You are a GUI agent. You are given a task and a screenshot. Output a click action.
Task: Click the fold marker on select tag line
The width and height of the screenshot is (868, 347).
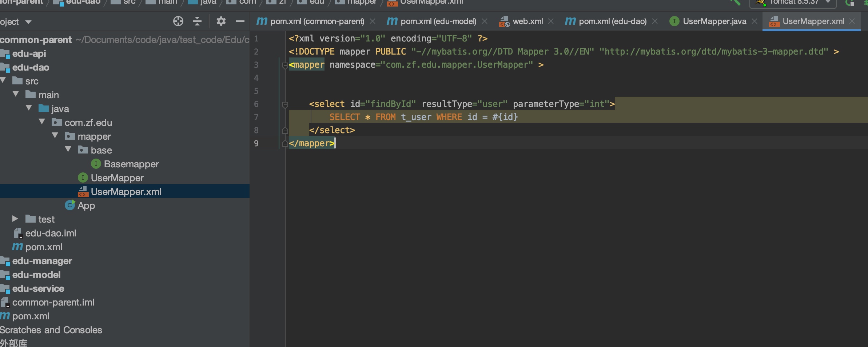point(285,104)
